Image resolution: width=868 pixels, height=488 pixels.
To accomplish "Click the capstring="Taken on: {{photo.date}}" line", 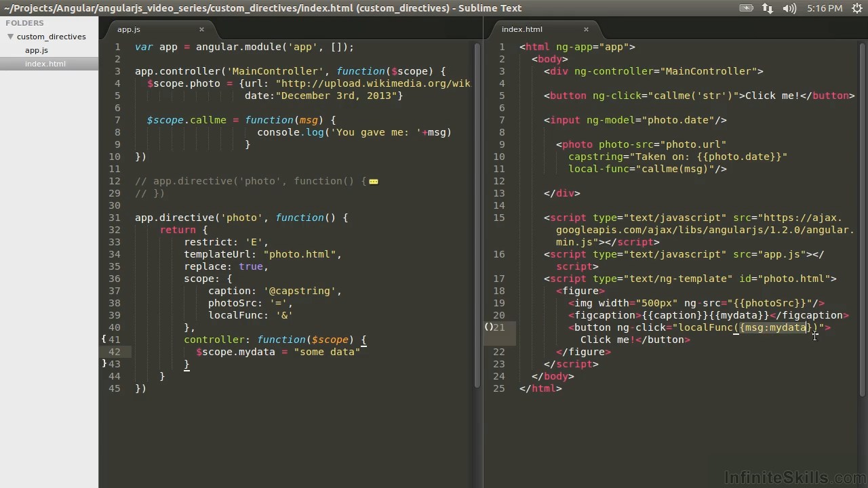I will point(677,157).
